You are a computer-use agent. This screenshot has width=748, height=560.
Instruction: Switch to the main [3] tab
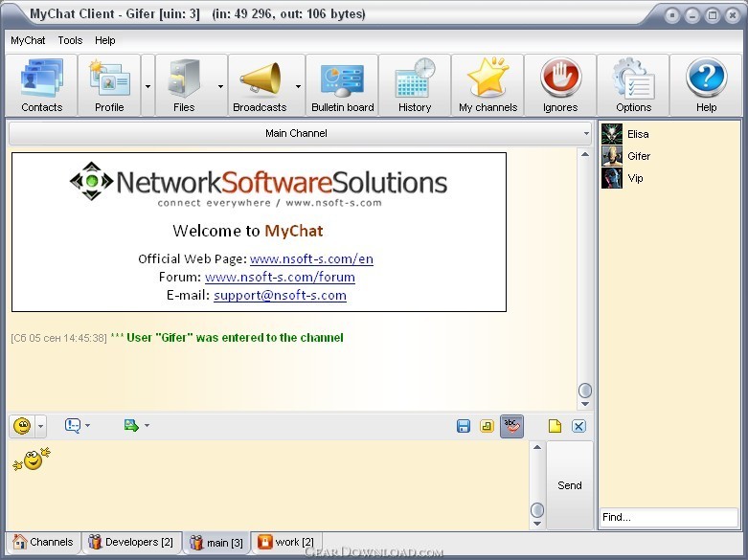tap(216, 543)
